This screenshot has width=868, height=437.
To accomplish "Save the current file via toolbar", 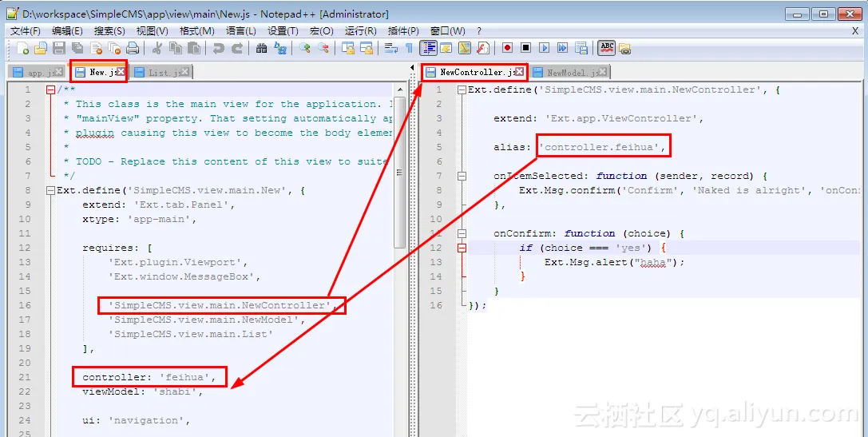I will (x=58, y=49).
